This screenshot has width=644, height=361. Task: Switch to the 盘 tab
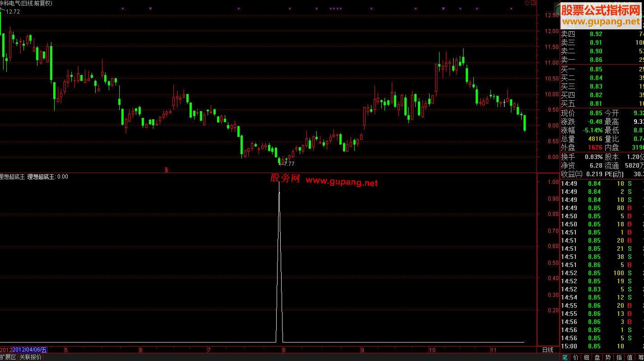598,357
